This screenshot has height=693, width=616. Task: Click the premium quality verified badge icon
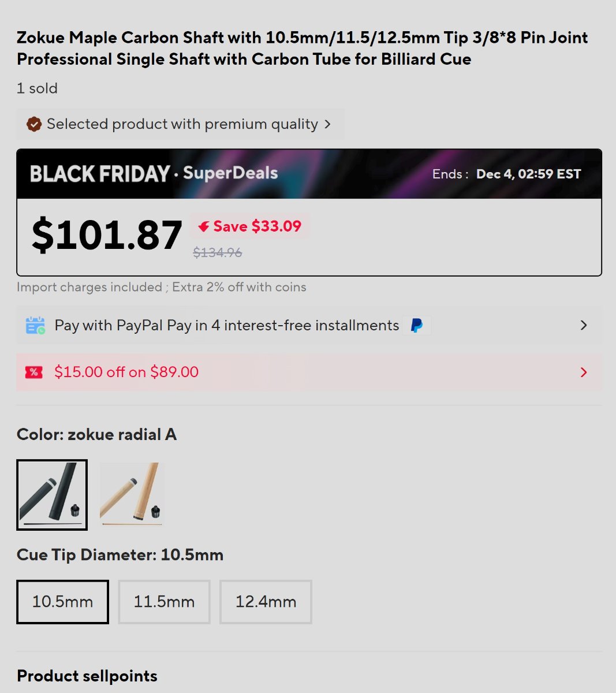[34, 124]
